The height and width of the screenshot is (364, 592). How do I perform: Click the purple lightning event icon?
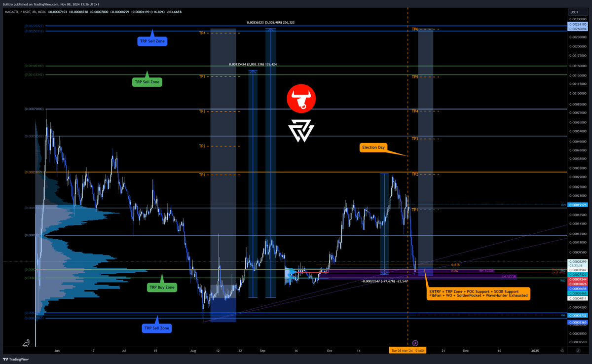coord(415,343)
